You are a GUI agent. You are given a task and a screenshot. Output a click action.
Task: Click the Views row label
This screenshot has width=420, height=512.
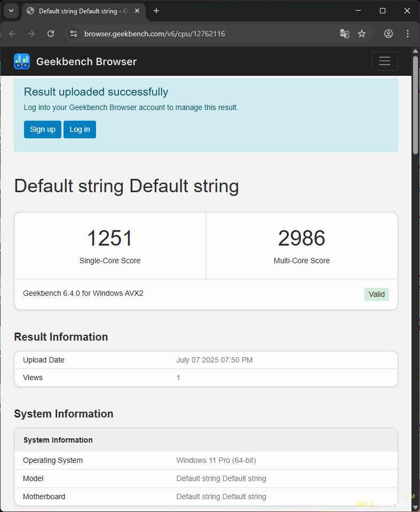[33, 377]
